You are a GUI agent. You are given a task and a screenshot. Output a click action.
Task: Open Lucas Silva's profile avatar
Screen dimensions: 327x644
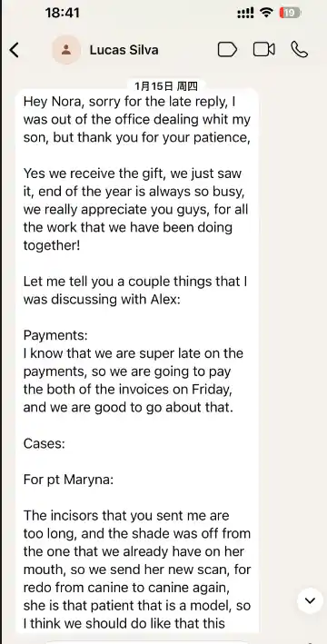point(65,50)
